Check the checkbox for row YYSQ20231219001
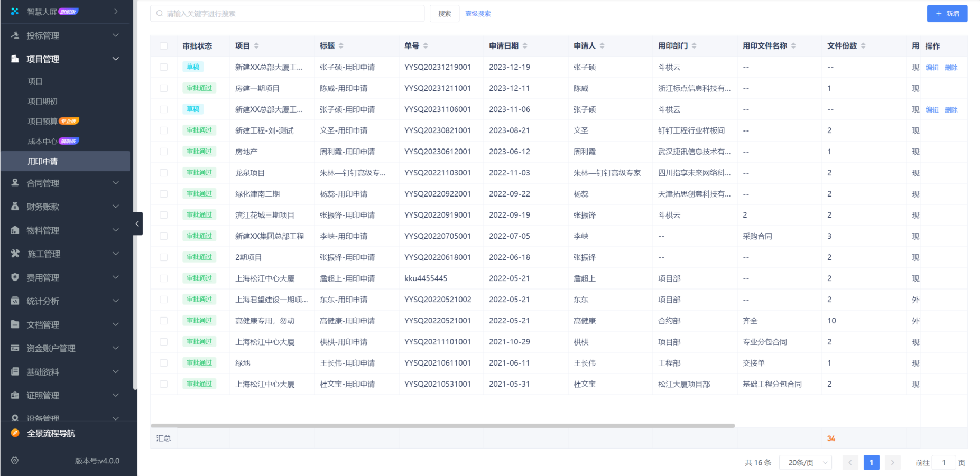The image size is (980, 476). click(x=164, y=67)
